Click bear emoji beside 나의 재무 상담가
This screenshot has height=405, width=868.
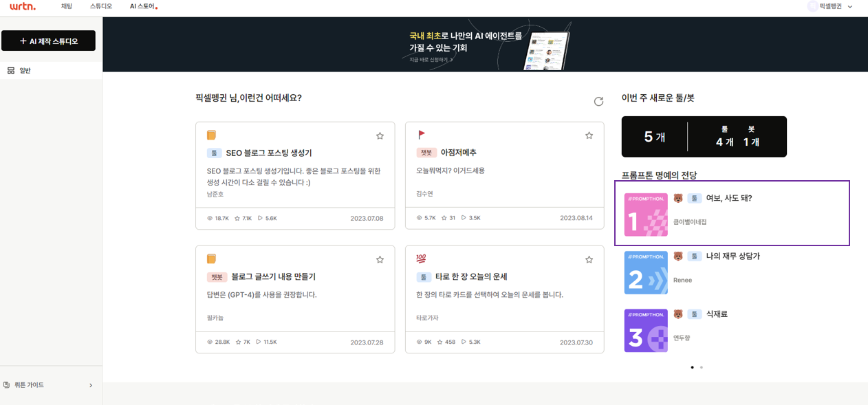pyautogui.click(x=678, y=256)
